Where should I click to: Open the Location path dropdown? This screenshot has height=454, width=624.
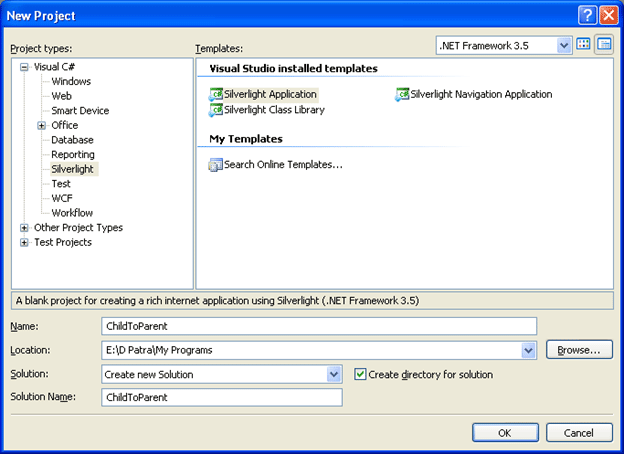pyautogui.click(x=528, y=350)
